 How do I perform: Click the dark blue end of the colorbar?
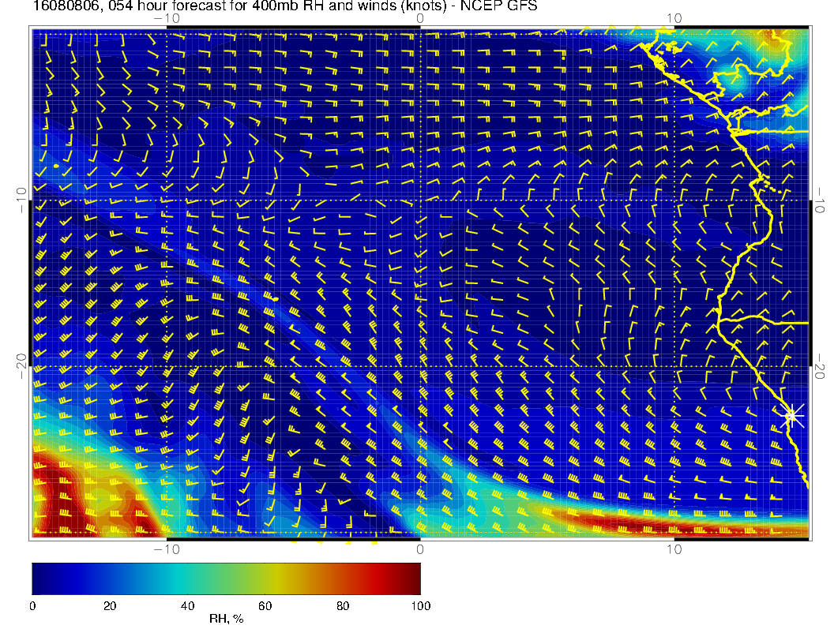point(40,578)
